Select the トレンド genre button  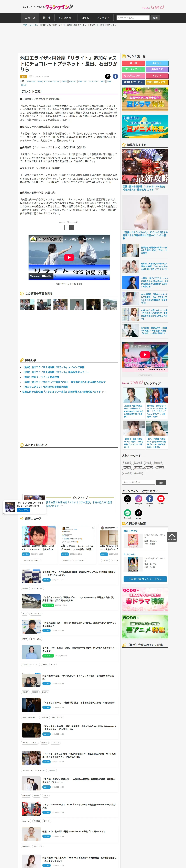[157, 76]
